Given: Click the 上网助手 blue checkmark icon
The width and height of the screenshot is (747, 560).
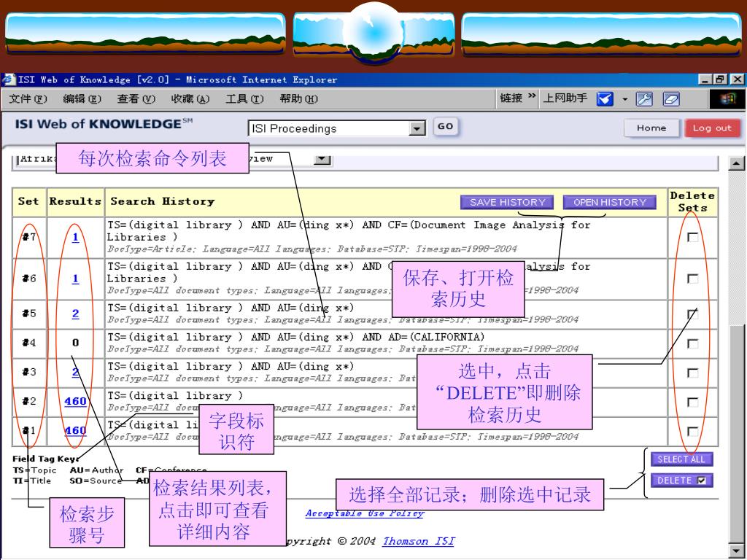Looking at the screenshot, I should [605, 99].
